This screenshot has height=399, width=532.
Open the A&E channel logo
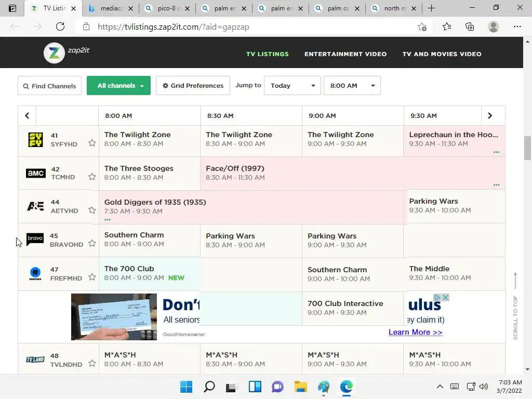(x=36, y=206)
